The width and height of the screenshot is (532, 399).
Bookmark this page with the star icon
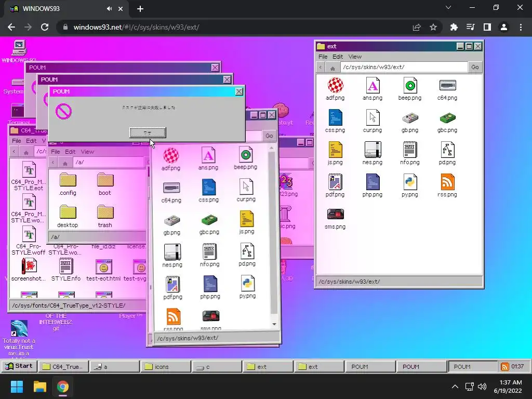pos(433,27)
